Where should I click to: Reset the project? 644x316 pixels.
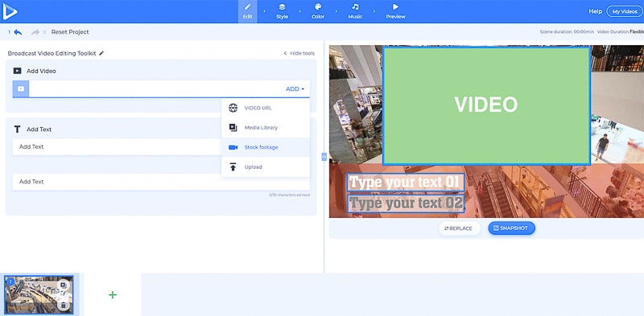coord(70,32)
